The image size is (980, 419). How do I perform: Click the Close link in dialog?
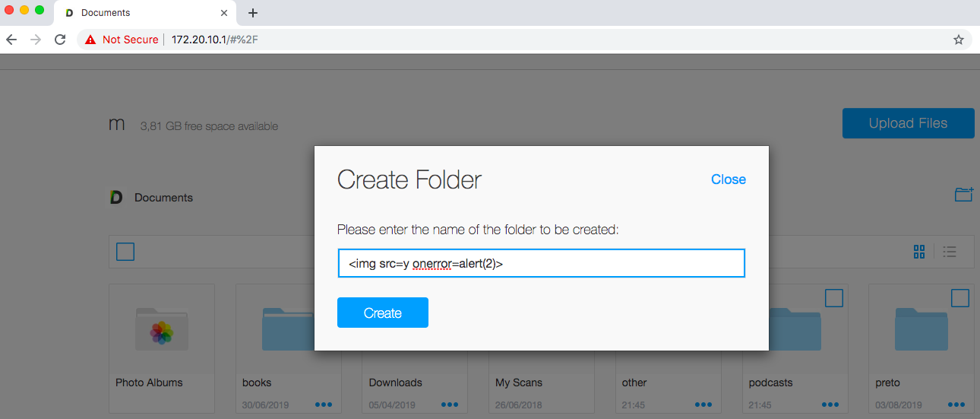coord(728,179)
